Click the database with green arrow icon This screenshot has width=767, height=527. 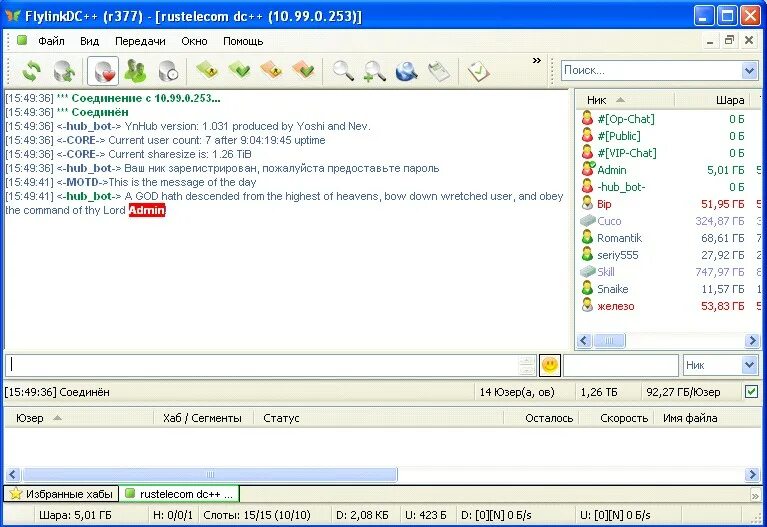coord(64,71)
